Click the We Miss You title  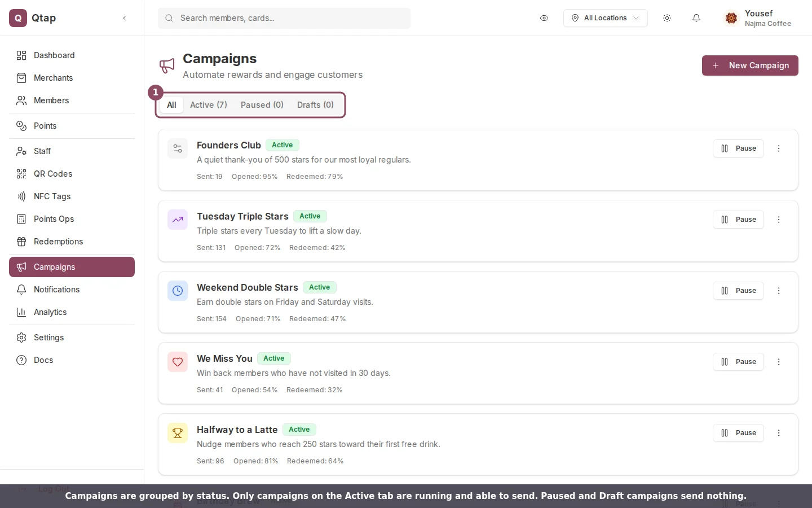[x=224, y=358]
